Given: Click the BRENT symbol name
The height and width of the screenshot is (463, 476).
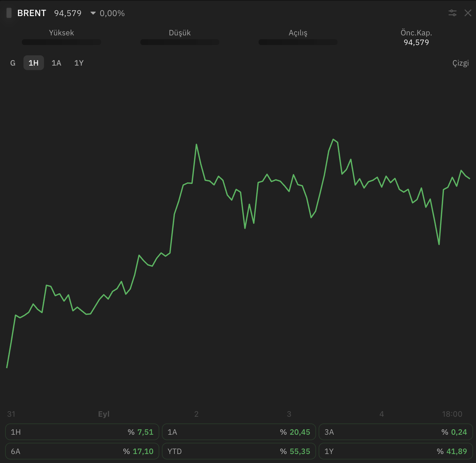Looking at the screenshot, I should [x=32, y=13].
